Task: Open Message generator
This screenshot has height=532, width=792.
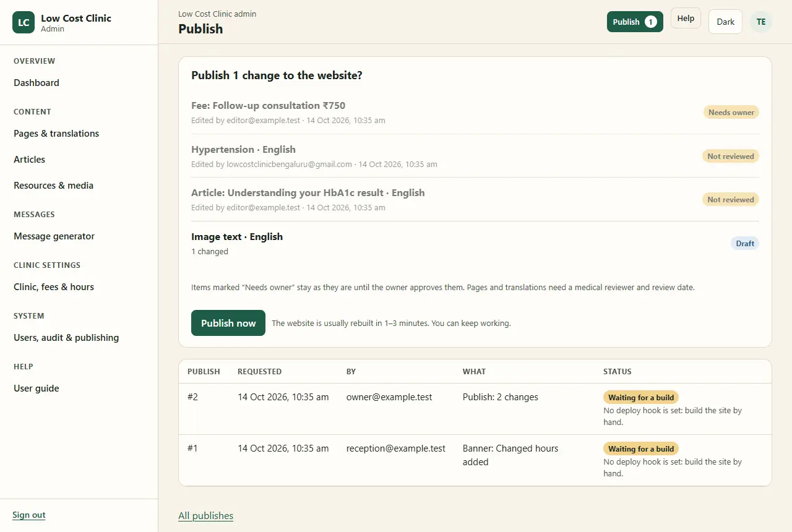Action: pyautogui.click(x=54, y=236)
